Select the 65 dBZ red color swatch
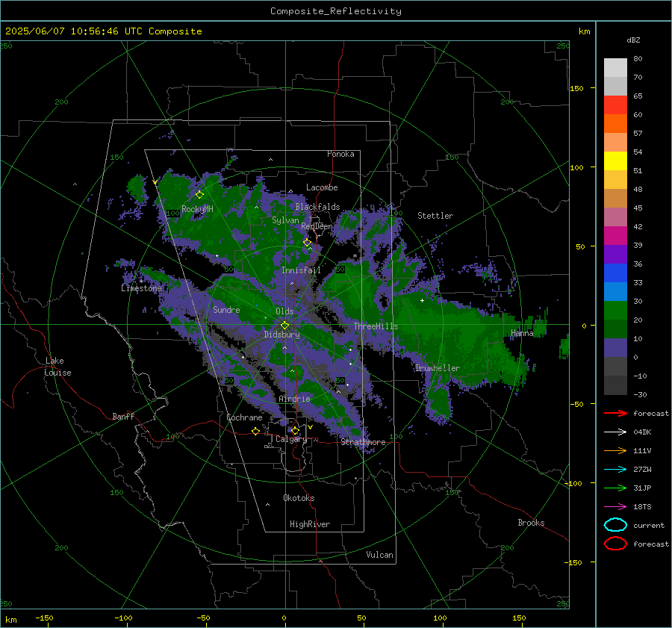The width and height of the screenshot is (672, 628). [615, 105]
